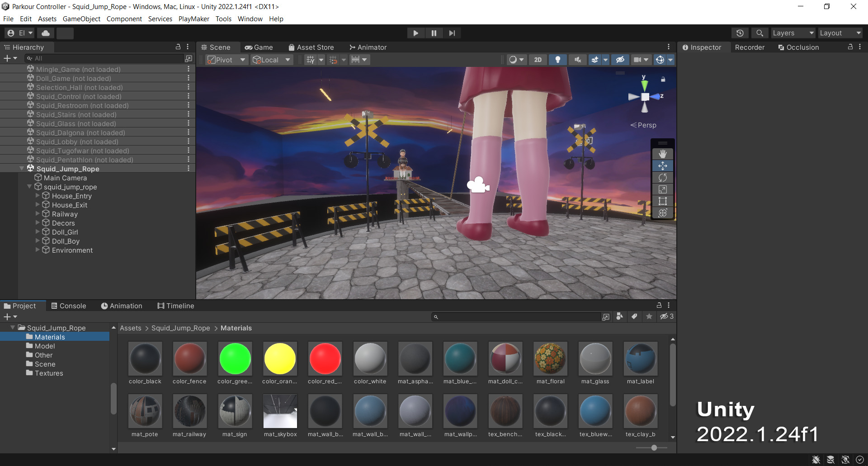Open options for Mingle_Game scene row
868x466 pixels.
pos(189,69)
